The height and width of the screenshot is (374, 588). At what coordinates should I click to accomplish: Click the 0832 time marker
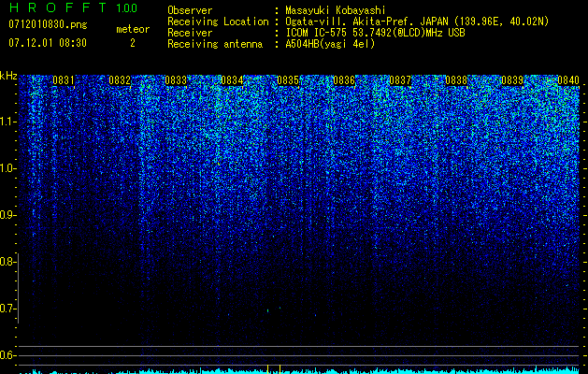(120, 80)
